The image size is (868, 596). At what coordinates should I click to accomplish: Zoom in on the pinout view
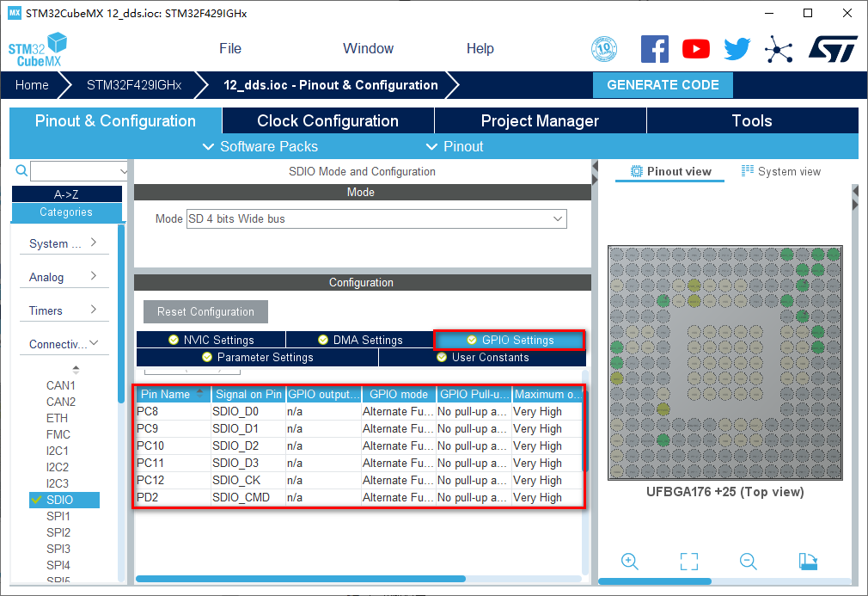pyautogui.click(x=630, y=562)
